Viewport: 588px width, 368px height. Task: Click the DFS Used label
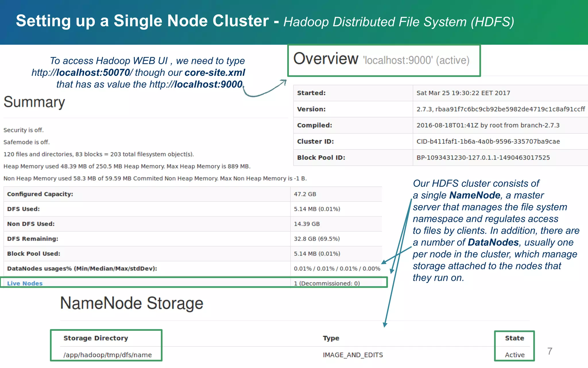[23, 209]
